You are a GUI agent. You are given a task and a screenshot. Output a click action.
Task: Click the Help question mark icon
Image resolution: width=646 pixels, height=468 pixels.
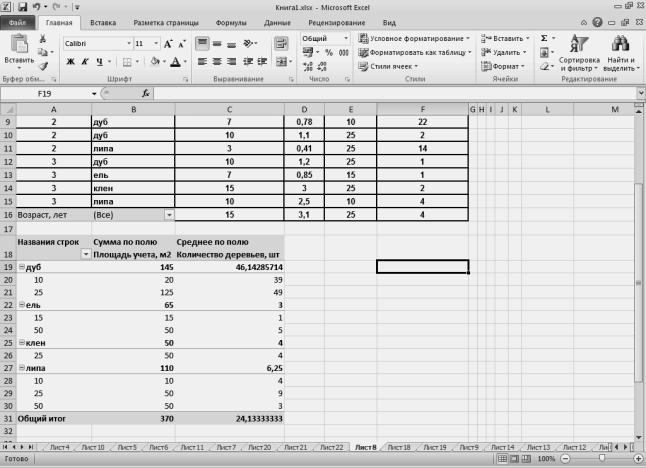tap(597, 22)
